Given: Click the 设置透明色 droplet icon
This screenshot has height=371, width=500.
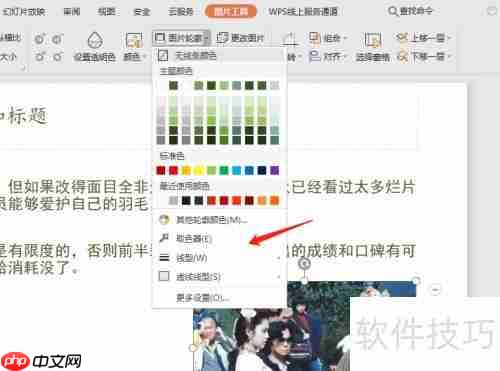Looking at the screenshot, I should point(95,40).
